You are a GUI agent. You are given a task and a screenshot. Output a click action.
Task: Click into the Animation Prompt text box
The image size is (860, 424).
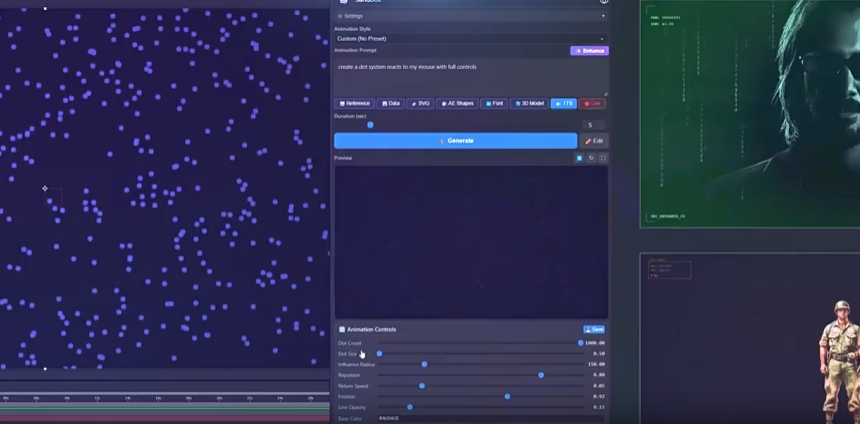tap(470, 77)
